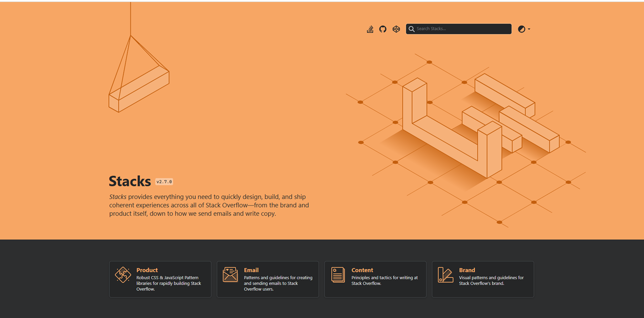Click the Brand swatch and pen icon
This screenshot has height=318, width=644.
[445, 275]
